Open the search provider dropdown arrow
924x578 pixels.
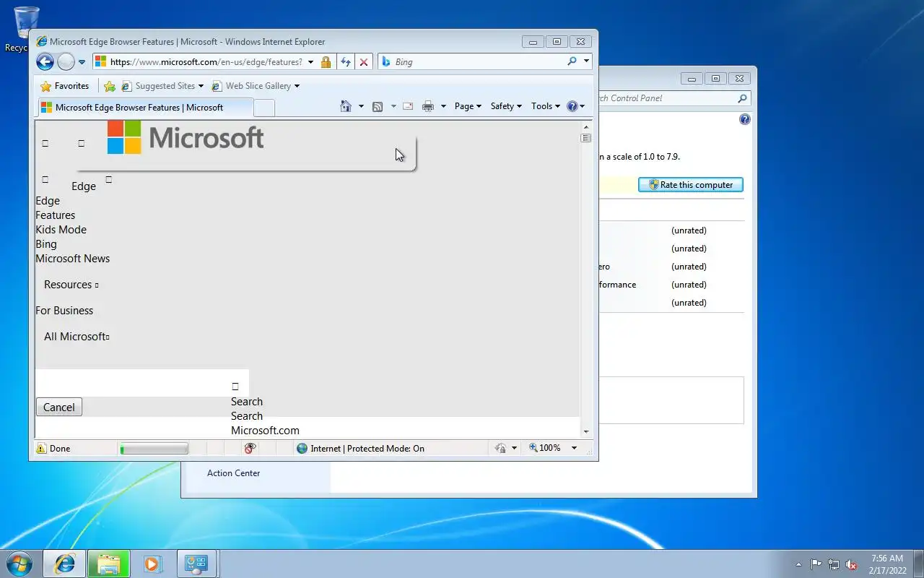pyautogui.click(x=586, y=61)
